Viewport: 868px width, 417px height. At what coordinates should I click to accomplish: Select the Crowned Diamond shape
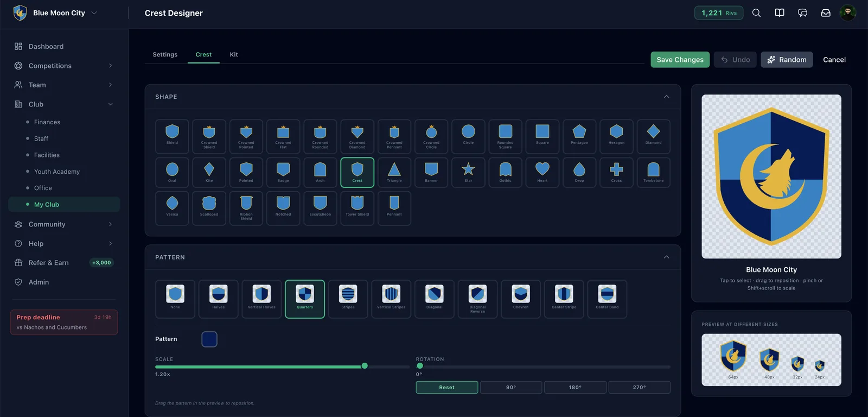[x=357, y=137]
